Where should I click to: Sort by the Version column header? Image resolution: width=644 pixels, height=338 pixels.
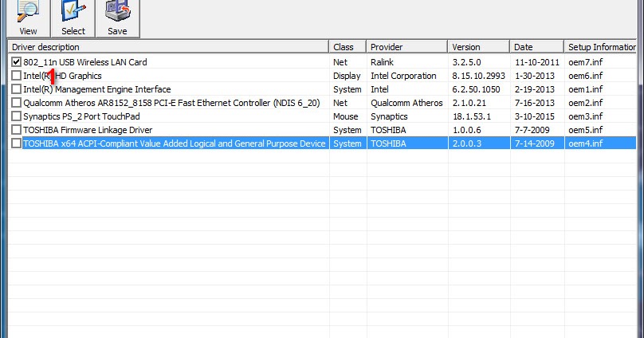click(478, 47)
